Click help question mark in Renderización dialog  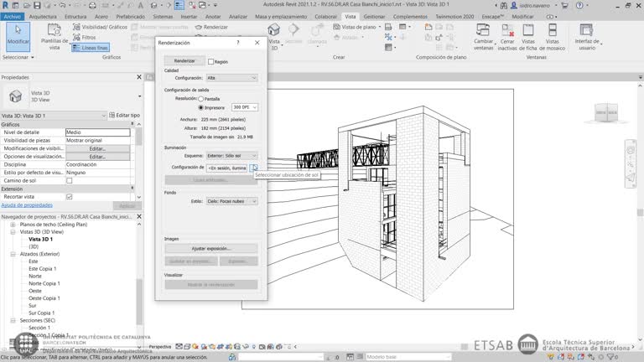tap(238, 43)
